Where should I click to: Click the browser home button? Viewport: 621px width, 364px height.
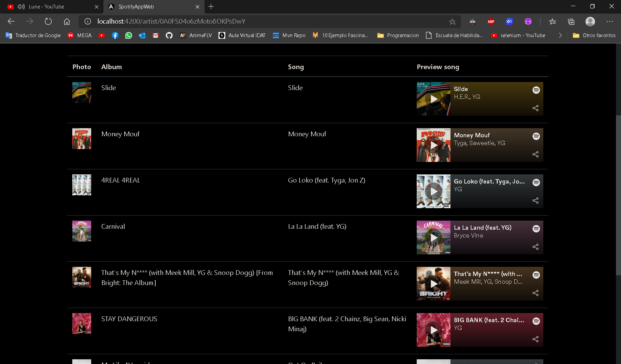[x=67, y=21]
